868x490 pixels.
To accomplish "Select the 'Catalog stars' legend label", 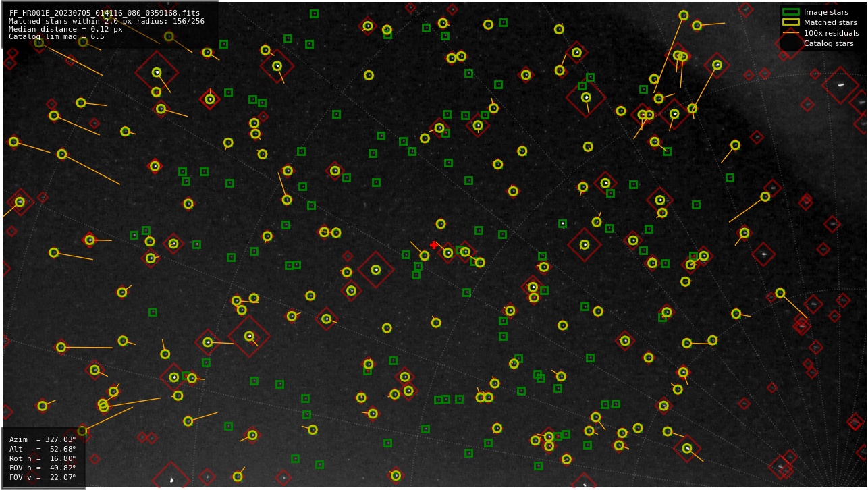I will (828, 43).
